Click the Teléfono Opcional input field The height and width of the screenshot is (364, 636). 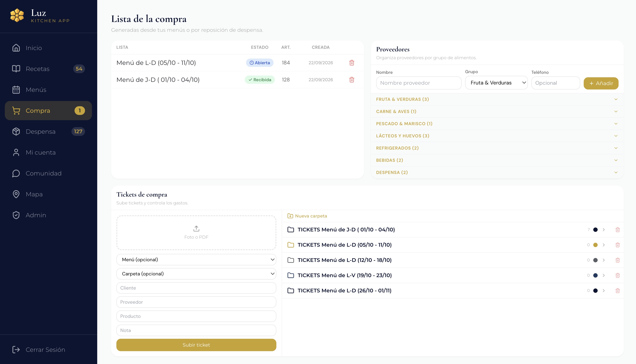pyautogui.click(x=556, y=83)
